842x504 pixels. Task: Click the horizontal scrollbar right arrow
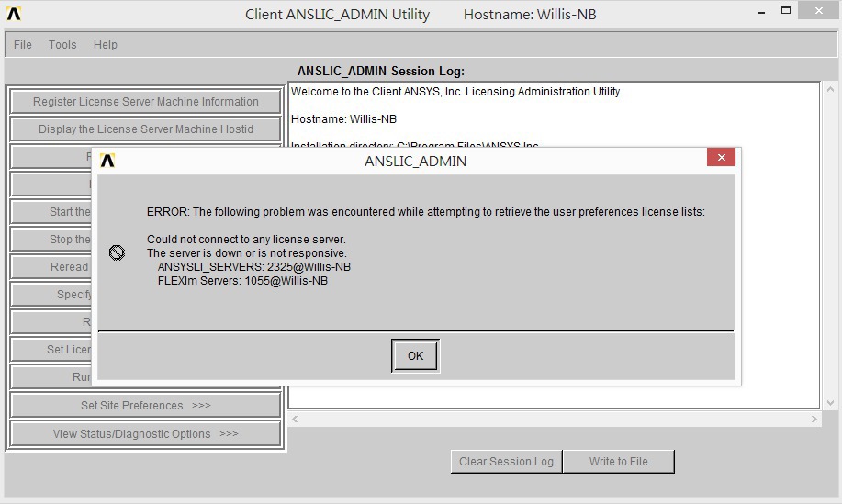pos(814,419)
